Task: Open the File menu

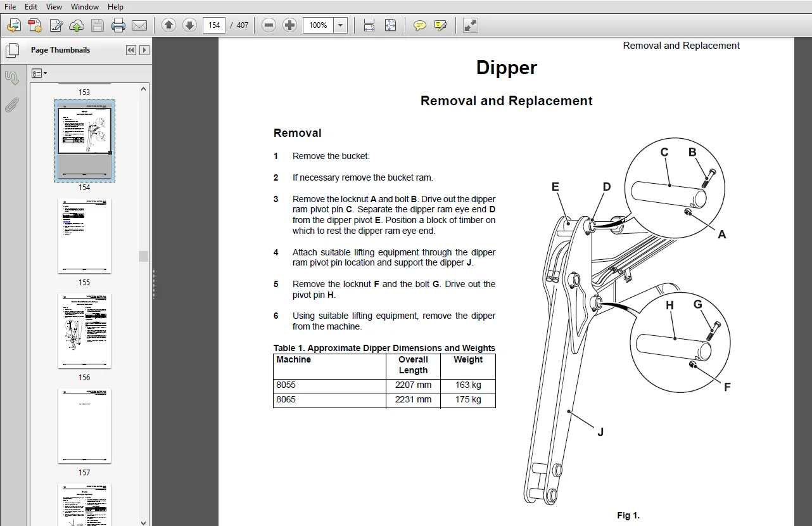Action: point(10,6)
